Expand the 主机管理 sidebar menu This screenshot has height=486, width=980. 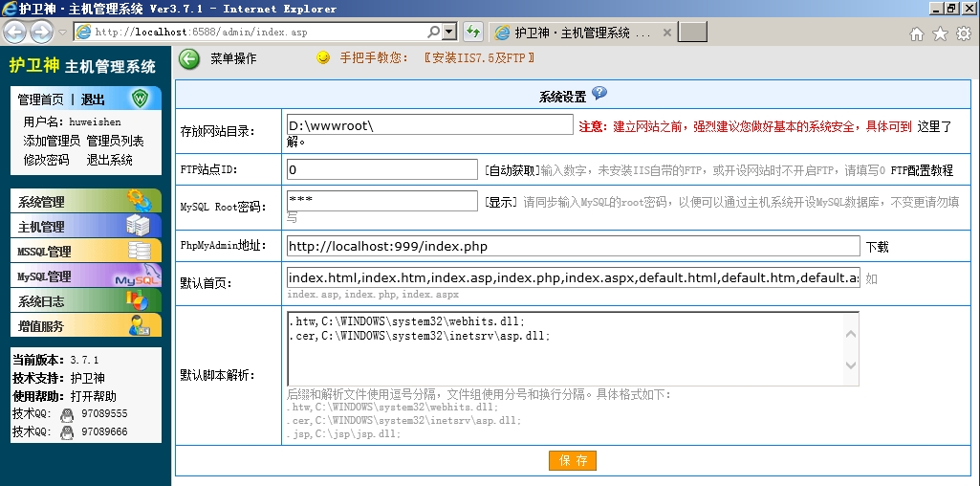87,227
